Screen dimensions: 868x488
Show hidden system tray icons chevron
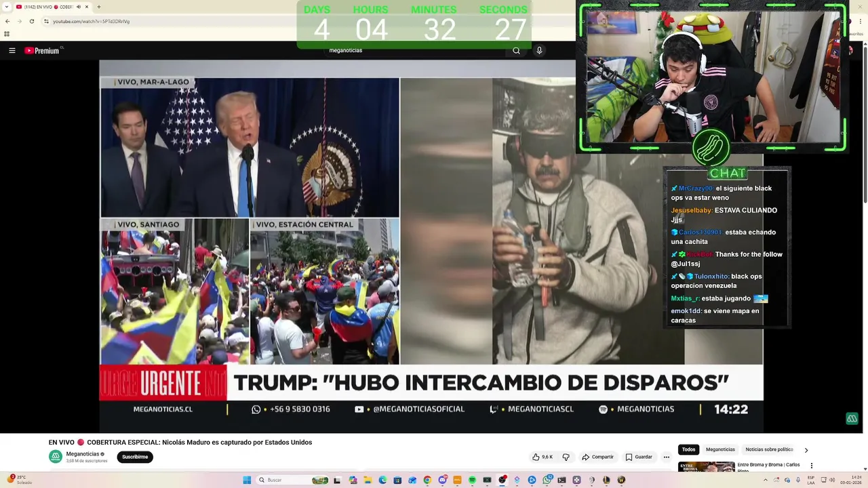(766, 480)
